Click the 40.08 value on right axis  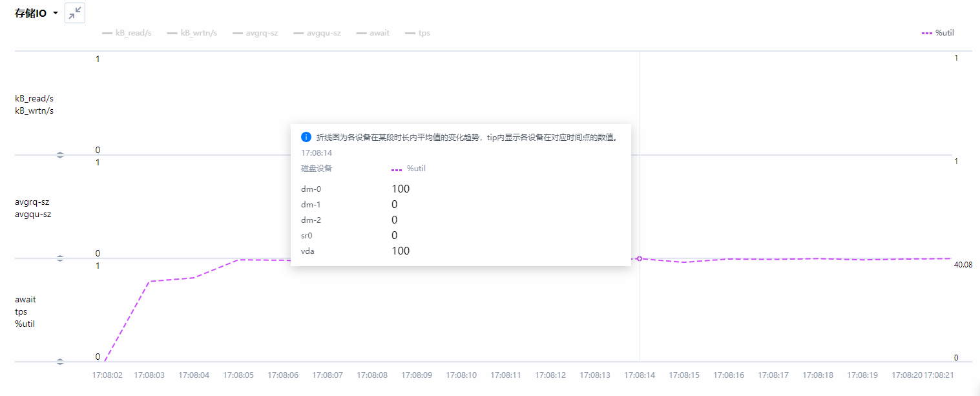[x=963, y=264]
